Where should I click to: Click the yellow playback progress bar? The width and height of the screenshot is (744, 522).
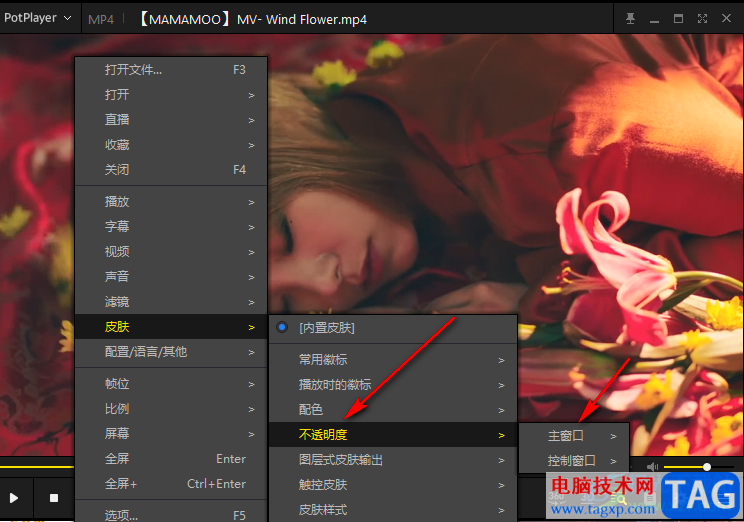(x=37, y=467)
